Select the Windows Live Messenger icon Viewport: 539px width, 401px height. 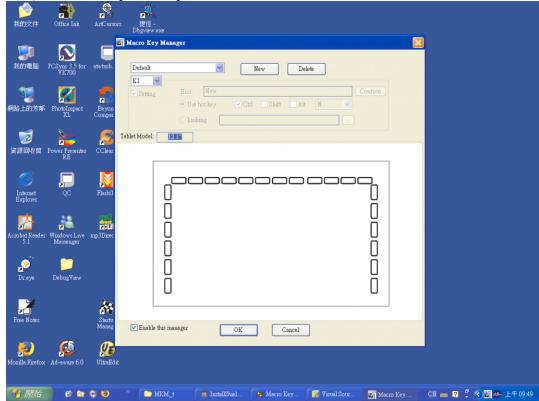(67, 229)
